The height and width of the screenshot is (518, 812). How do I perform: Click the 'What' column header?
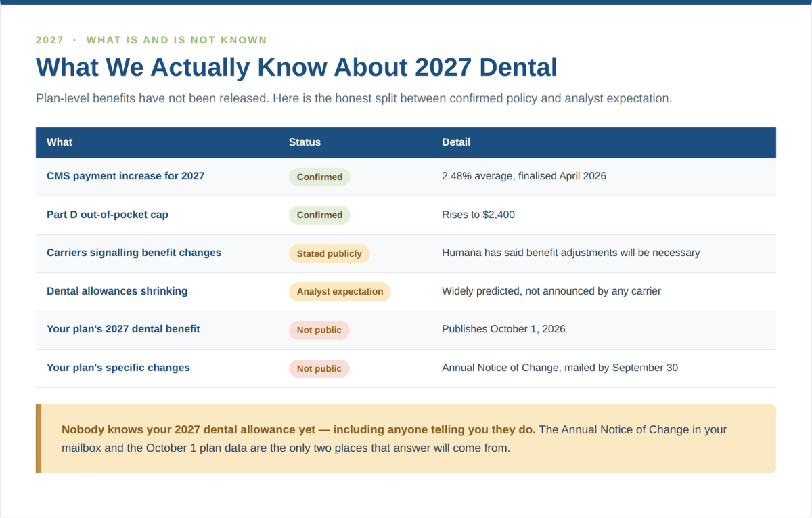[x=60, y=142]
